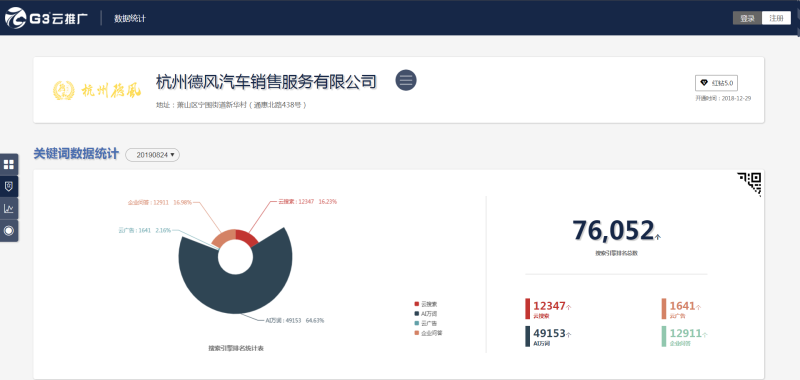Click the red bar beside 12347
This screenshot has height=380, width=800.
pyautogui.click(x=528, y=309)
